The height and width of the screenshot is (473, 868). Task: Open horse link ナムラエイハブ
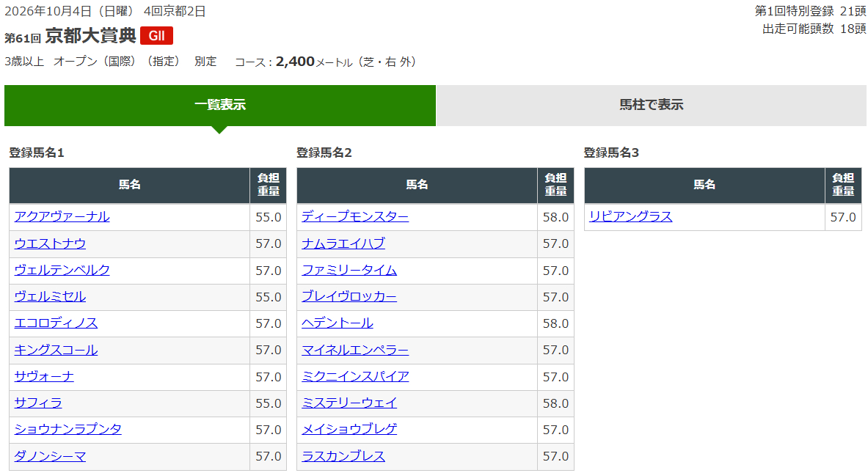pyautogui.click(x=343, y=243)
